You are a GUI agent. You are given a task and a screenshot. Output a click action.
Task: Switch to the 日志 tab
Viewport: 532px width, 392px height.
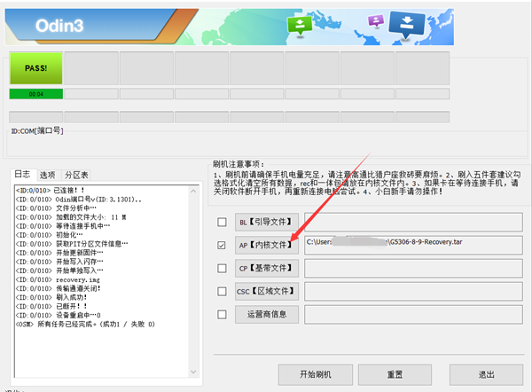click(22, 175)
